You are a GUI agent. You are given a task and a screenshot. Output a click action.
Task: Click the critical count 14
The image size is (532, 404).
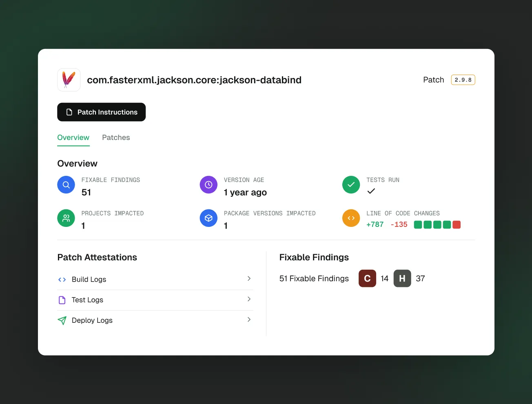384,278
